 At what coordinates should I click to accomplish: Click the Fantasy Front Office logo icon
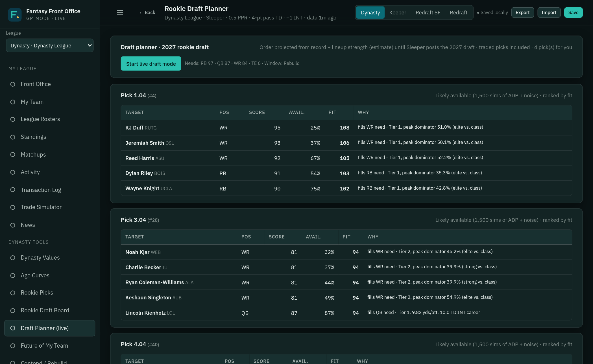(15, 15)
